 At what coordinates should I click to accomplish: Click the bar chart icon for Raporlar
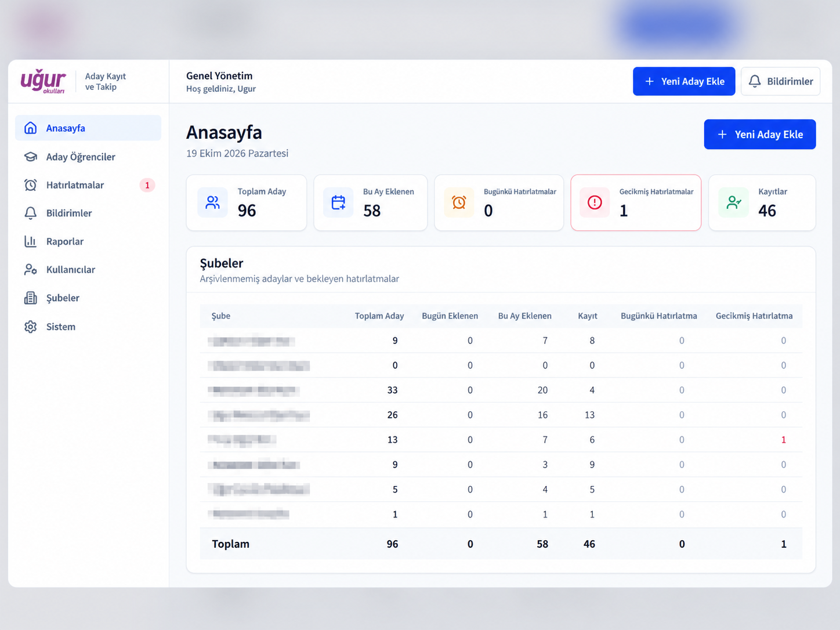31,241
